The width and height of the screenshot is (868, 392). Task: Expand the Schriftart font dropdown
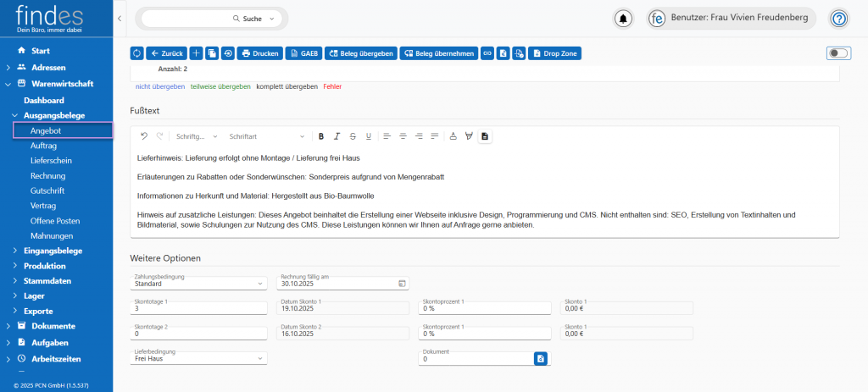pyautogui.click(x=266, y=136)
